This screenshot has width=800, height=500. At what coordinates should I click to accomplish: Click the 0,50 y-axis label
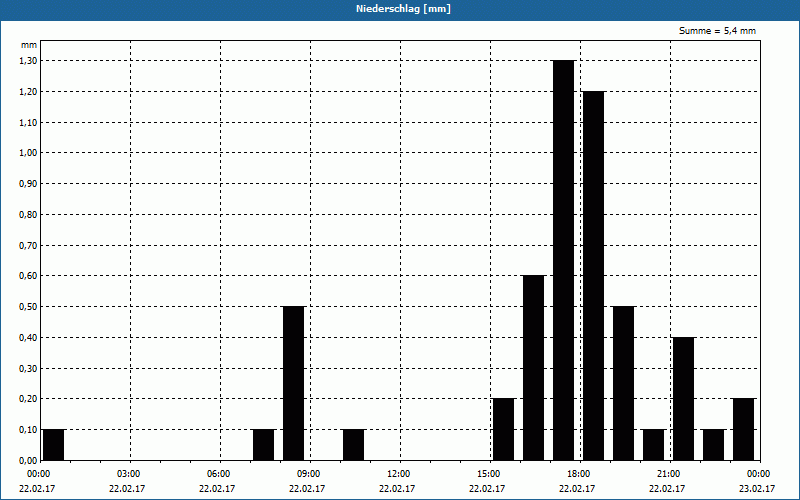(x=28, y=307)
